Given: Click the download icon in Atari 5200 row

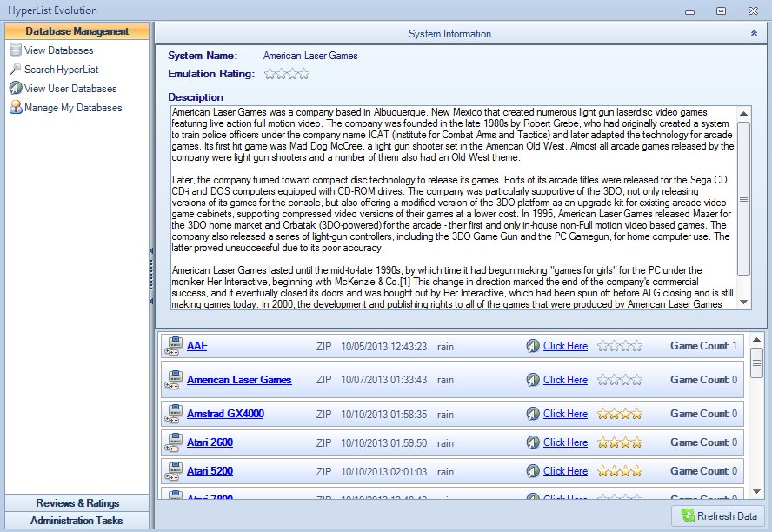Looking at the screenshot, I should coord(533,471).
